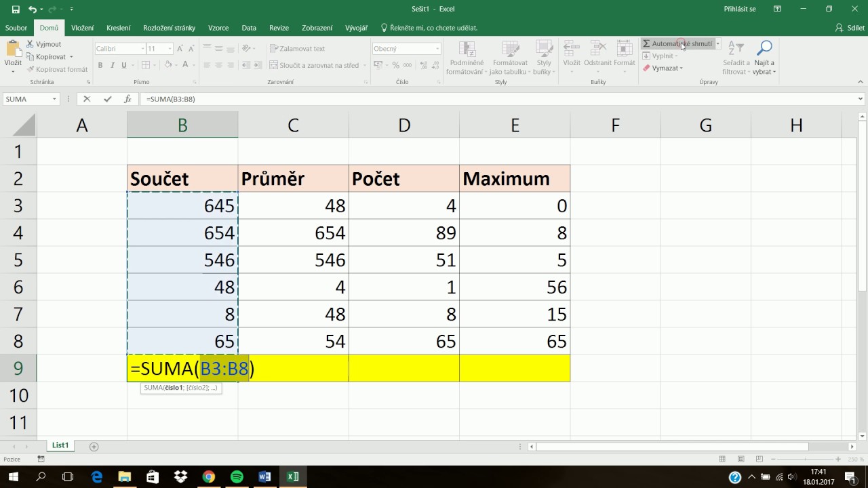Expand the Automatické shrnutí dropdown arrow
Image resolution: width=868 pixels, height=488 pixels.
[x=717, y=43]
